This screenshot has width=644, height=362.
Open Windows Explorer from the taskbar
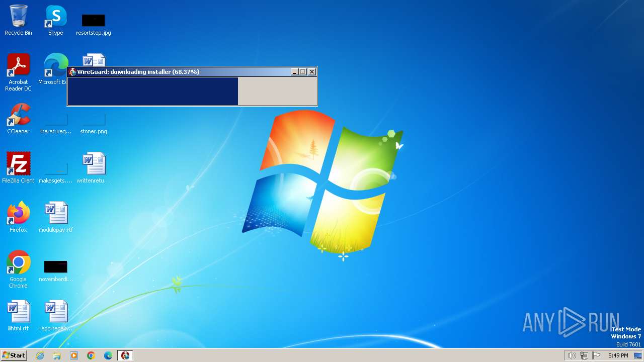(57, 355)
